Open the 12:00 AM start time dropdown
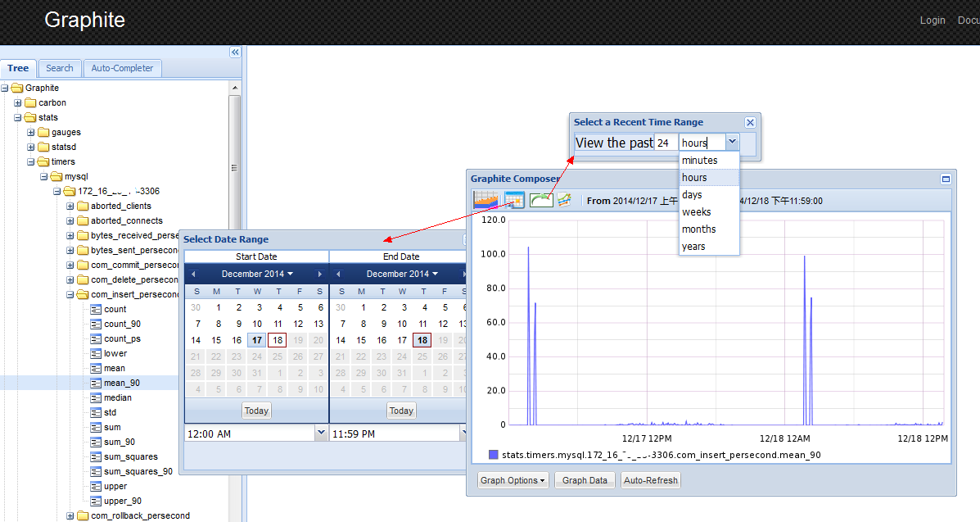The image size is (980, 522). click(x=321, y=433)
